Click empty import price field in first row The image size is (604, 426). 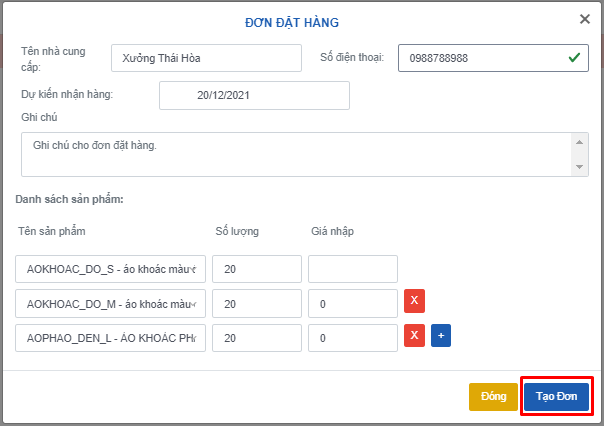pos(352,269)
